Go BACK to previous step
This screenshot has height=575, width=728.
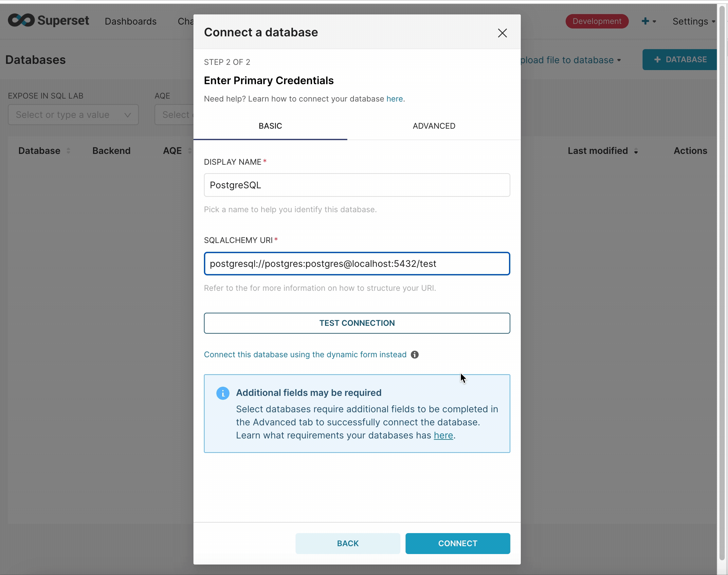[348, 543]
